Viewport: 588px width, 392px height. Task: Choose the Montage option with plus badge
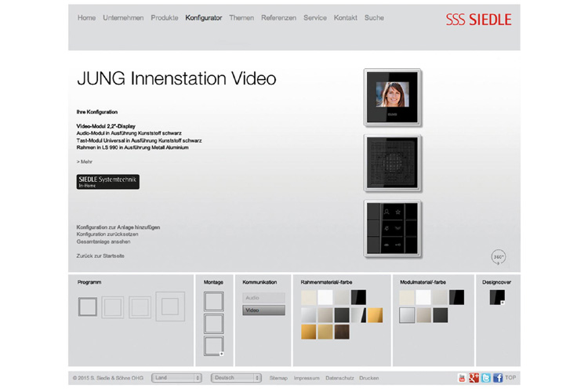coord(214,346)
